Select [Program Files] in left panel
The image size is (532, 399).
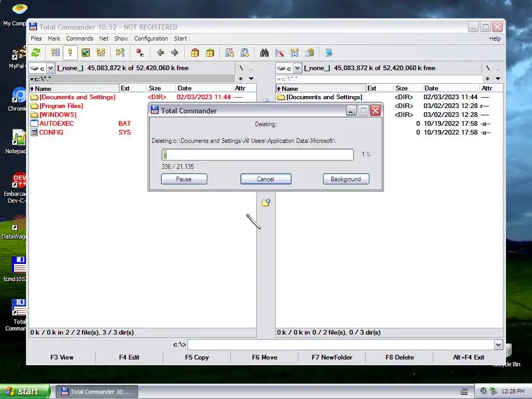(x=61, y=106)
